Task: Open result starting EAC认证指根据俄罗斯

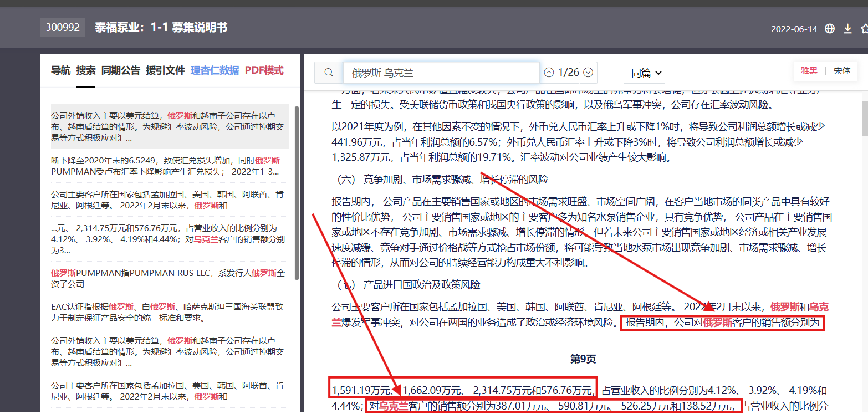Action: coord(170,312)
